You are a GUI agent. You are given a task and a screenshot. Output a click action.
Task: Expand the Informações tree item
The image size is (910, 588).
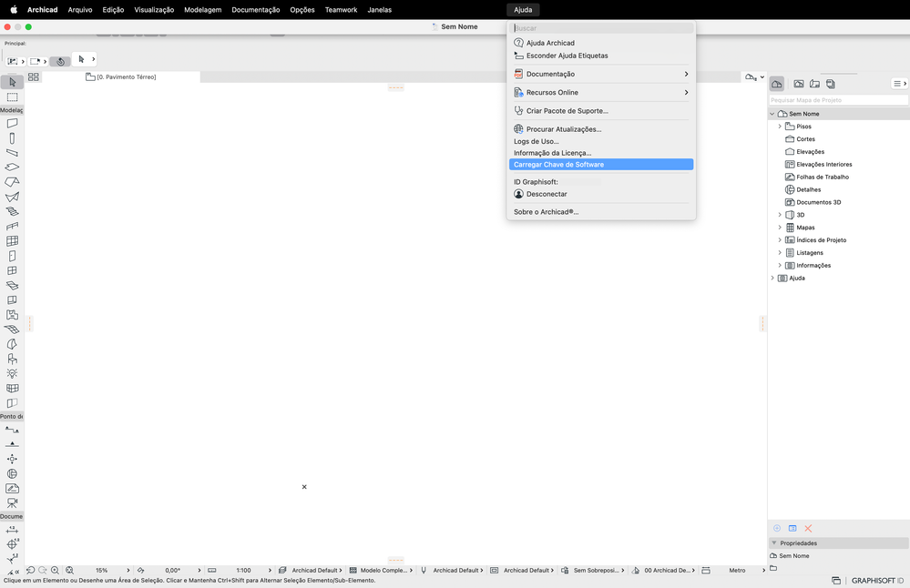780,266
